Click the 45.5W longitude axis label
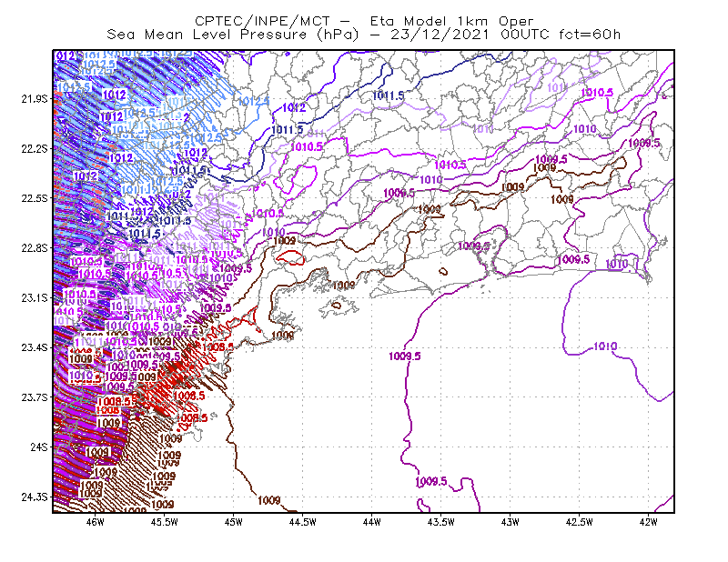728x562 pixels. point(165,522)
